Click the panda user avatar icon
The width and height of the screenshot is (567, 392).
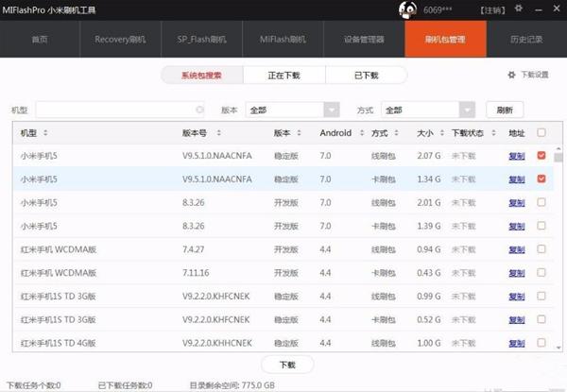[x=408, y=9]
